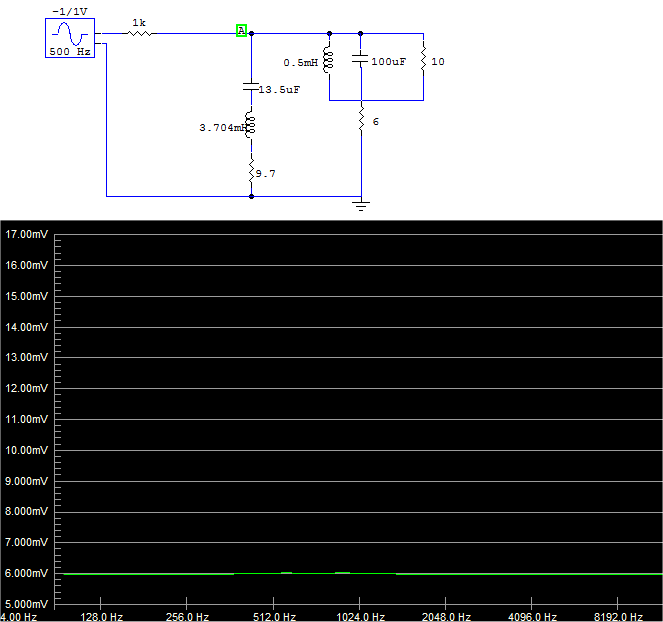Click the 256.0 Hz frequency label
This screenshot has height=622, width=663.
click(187, 617)
